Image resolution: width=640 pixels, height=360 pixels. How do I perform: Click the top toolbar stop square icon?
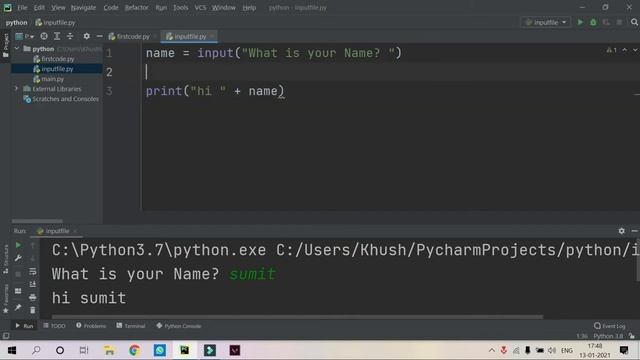[619, 22]
